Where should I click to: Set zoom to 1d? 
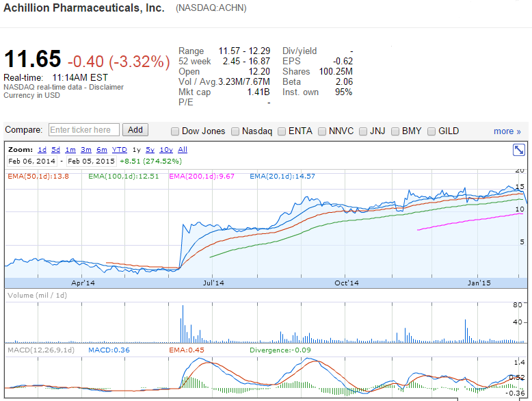click(x=42, y=150)
